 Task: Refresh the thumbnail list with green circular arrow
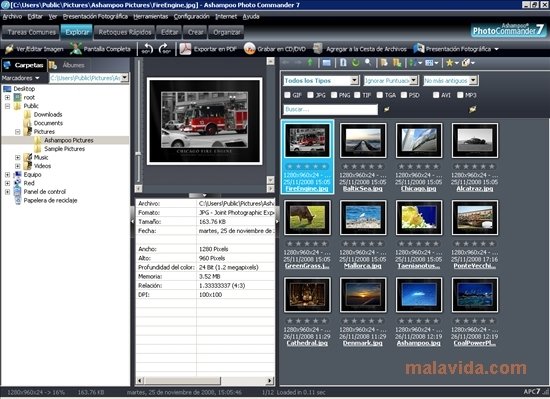(356, 63)
